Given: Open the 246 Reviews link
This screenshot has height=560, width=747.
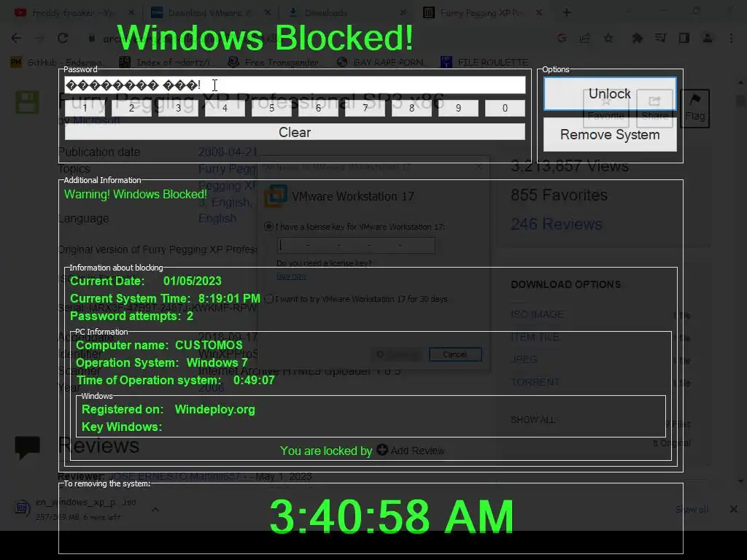Looking at the screenshot, I should [x=556, y=224].
